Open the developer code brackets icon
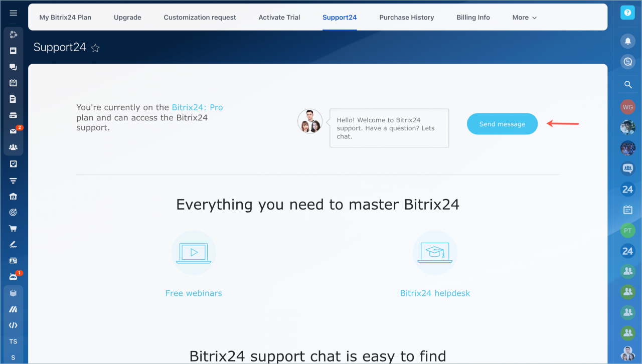The image size is (642, 364). tap(14, 325)
